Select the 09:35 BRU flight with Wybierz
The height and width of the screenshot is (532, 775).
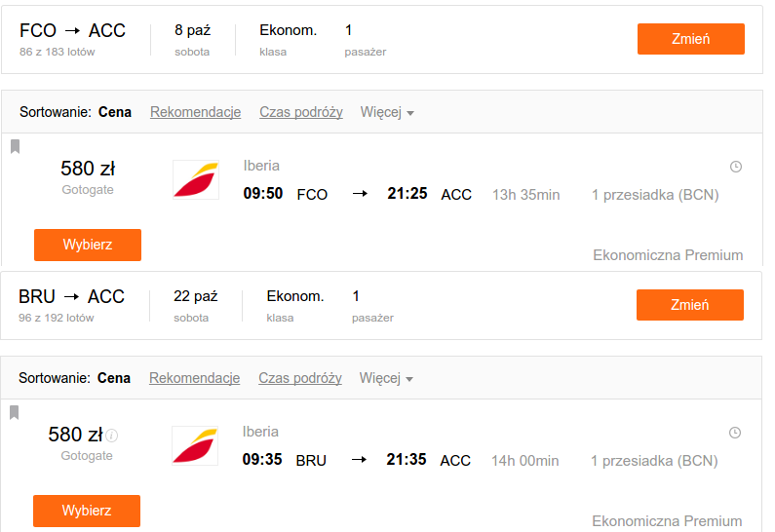pos(87,511)
